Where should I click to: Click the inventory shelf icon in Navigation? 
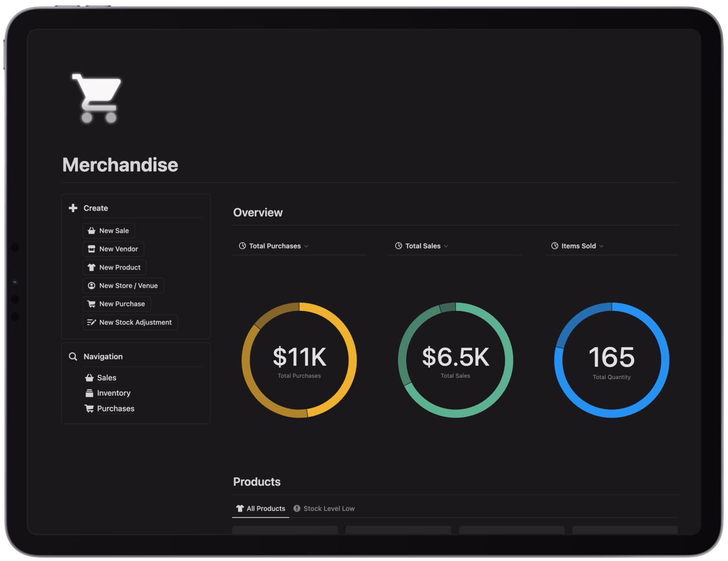[x=89, y=393]
